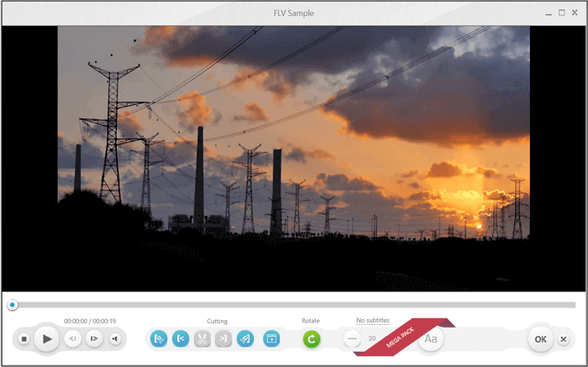Start playing the FLV Sample video
This screenshot has width=588, height=367.
coord(48,339)
